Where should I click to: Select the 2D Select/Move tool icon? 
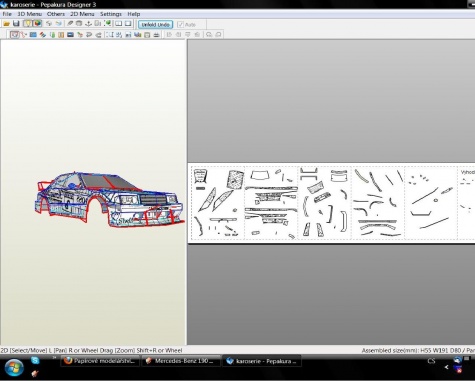(14, 35)
